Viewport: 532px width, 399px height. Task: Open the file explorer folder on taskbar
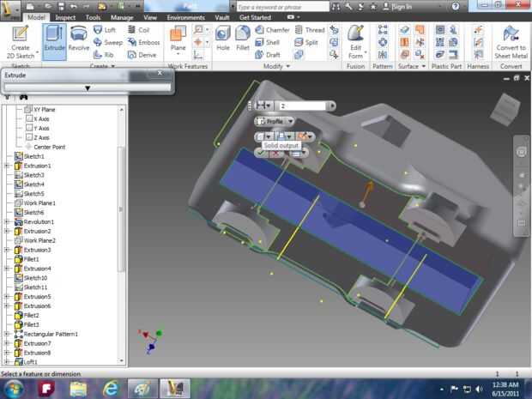pyautogui.click(x=78, y=389)
